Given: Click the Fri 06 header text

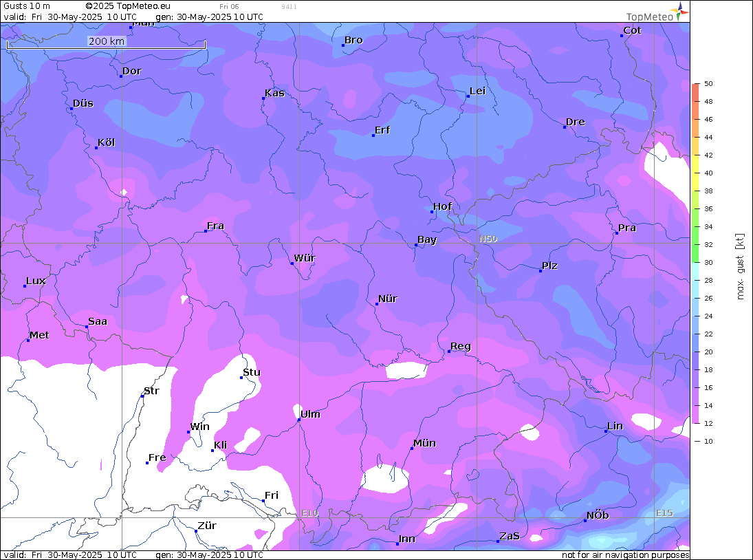Looking at the screenshot, I should coord(229,7).
